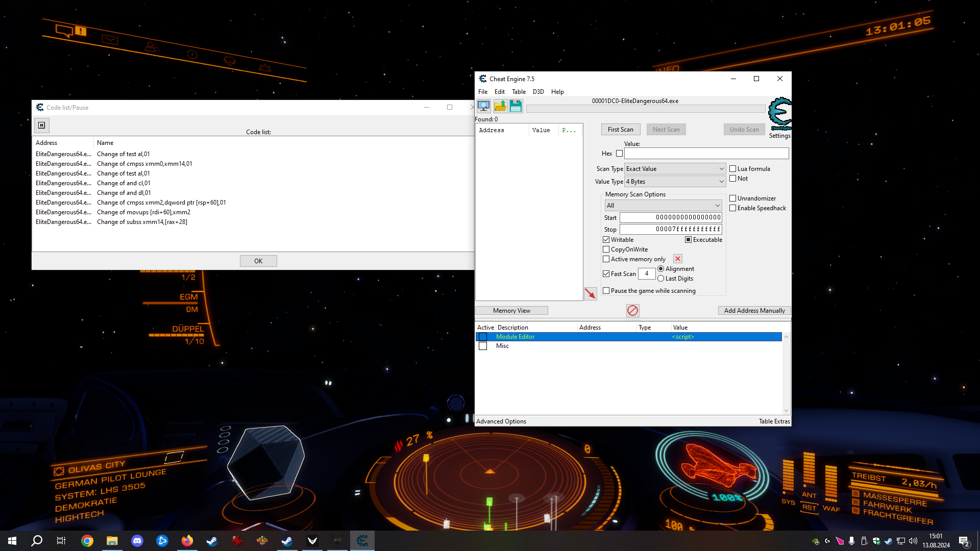Open File Explorer from the taskbar
The image size is (980, 551).
point(112,541)
